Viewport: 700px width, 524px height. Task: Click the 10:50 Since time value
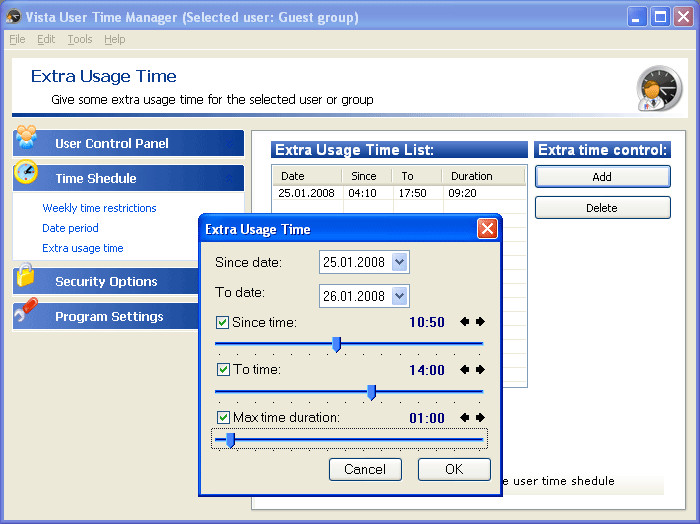point(427,322)
